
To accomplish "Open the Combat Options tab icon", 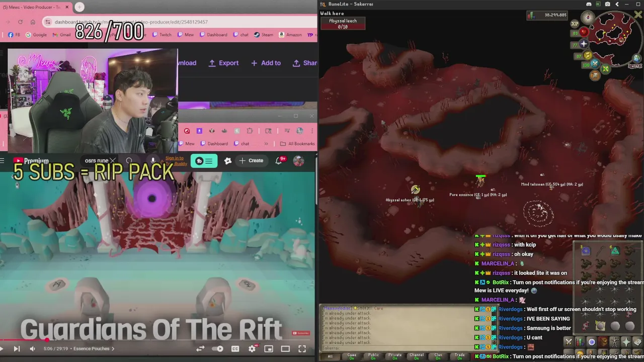I will 569,342.
